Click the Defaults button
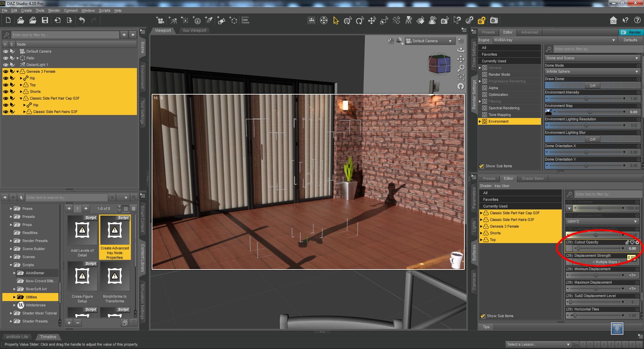644x349 pixels. point(630,40)
